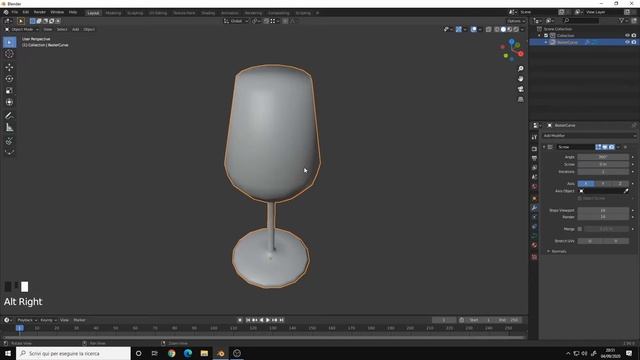Click the Windows search box

click(73, 353)
